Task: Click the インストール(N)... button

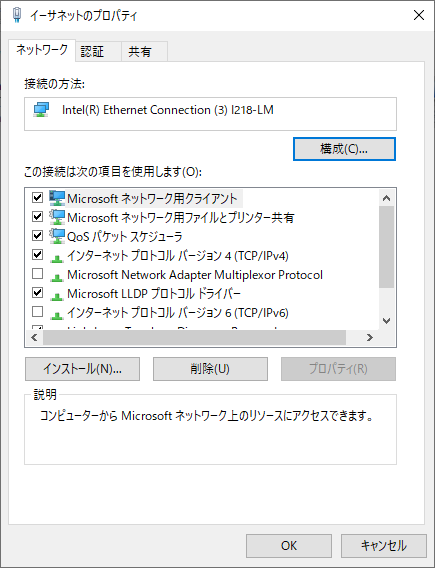Action: pyautogui.click(x=83, y=369)
